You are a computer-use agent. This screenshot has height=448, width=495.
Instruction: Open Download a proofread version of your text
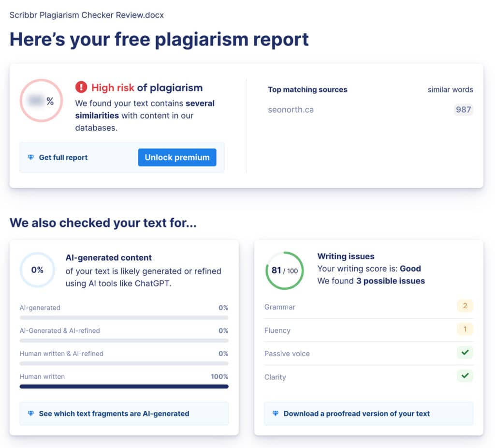(368, 414)
